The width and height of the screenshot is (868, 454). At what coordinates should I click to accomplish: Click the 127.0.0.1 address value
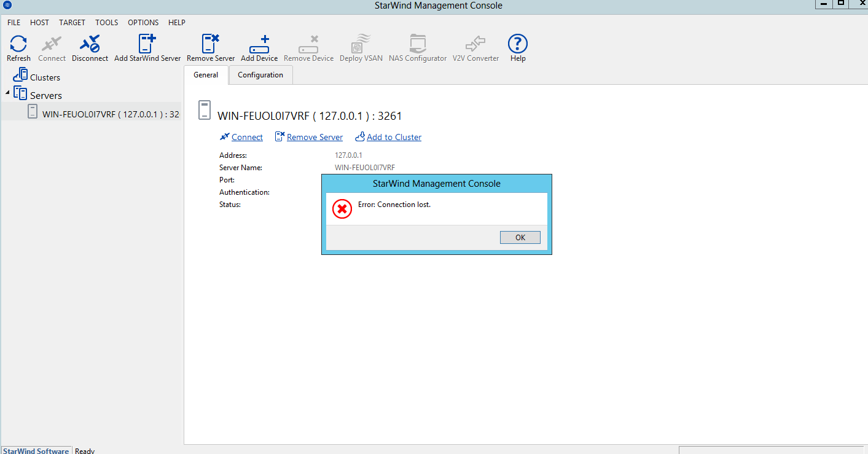[348, 155]
